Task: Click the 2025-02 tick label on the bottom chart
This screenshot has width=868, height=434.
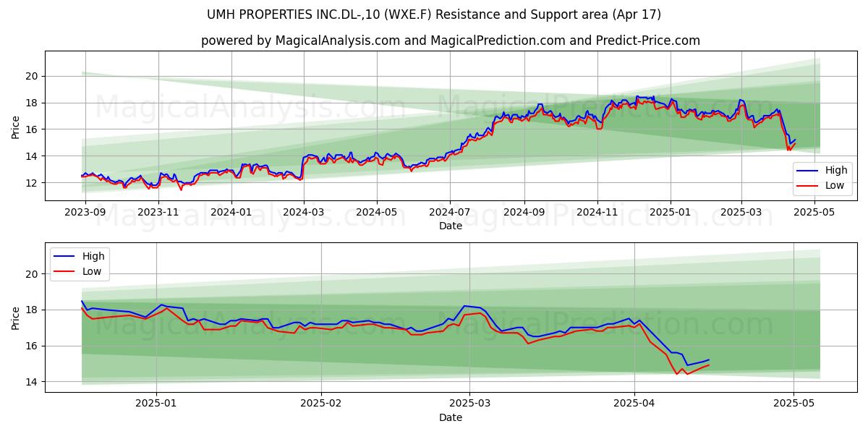Action: pyautogui.click(x=321, y=404)
